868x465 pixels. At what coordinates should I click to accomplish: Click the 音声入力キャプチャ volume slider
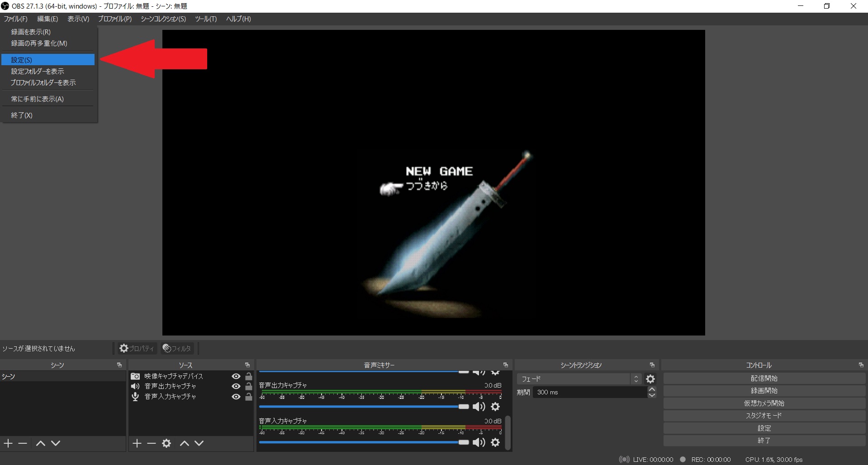coord(364,442)
